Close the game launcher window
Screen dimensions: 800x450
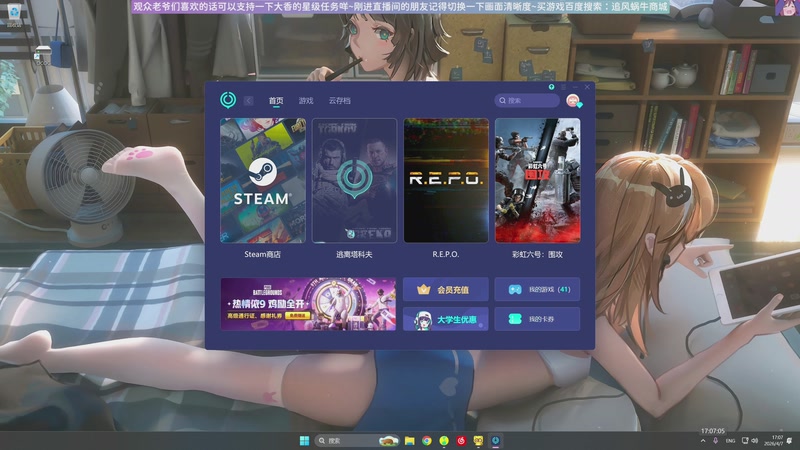coord(587,87)
